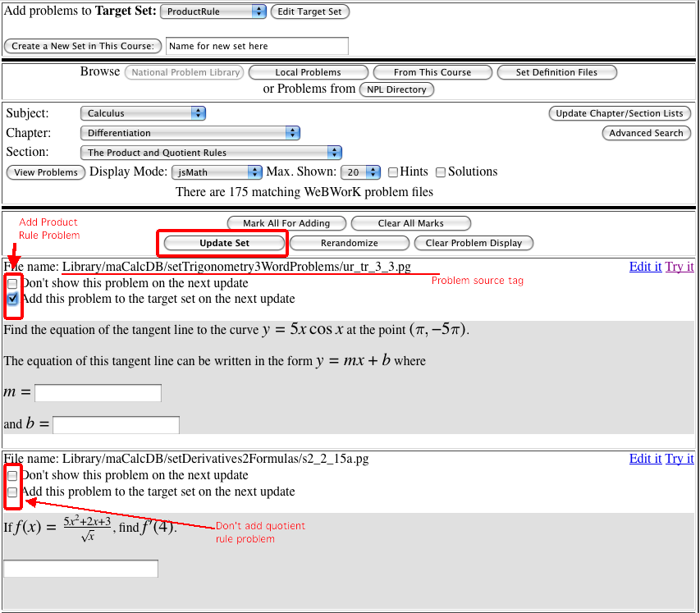Click the m = answer field
Image resolution: width=700 pixels, height=613 pixels.
point(98,393)
